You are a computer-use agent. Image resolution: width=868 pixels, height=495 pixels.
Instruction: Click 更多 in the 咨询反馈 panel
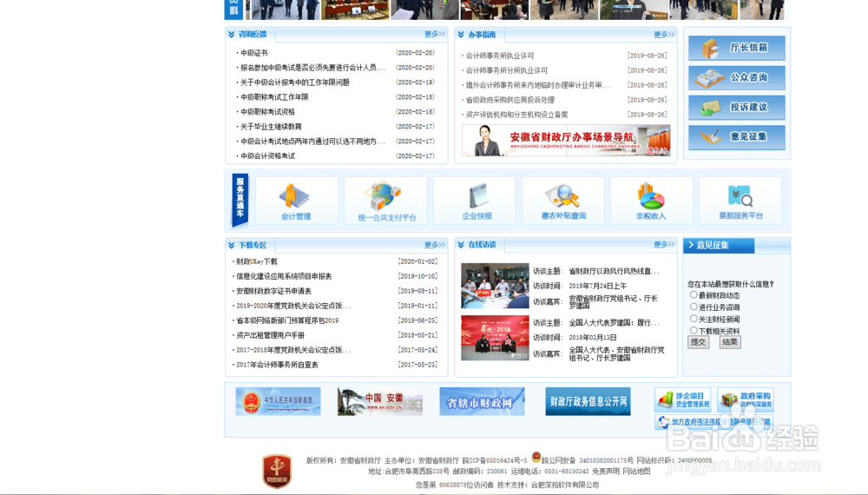[x=435, y=35]
